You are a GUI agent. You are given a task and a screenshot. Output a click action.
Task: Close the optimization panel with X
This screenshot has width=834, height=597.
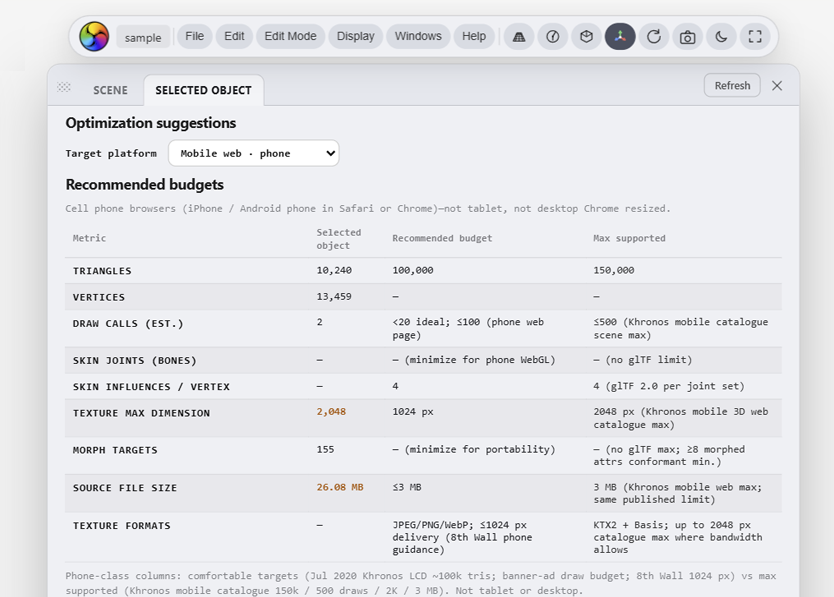click(777, 86)
